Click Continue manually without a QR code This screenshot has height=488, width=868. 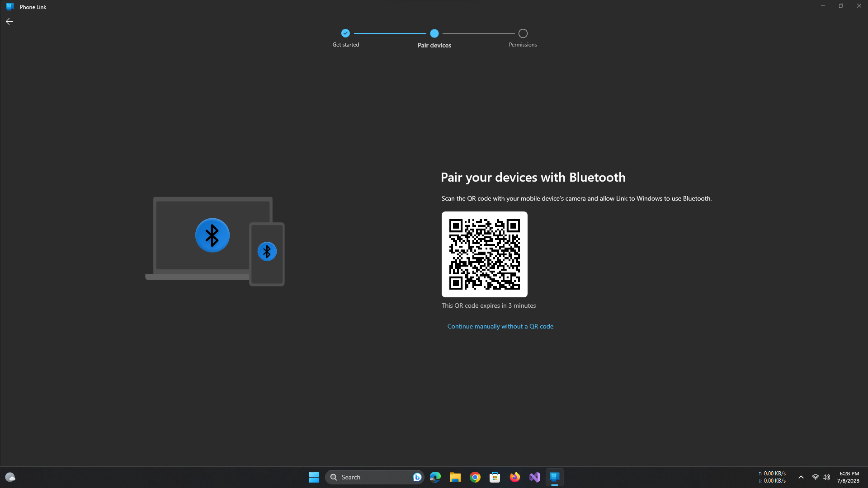click(x=500, y=326)
